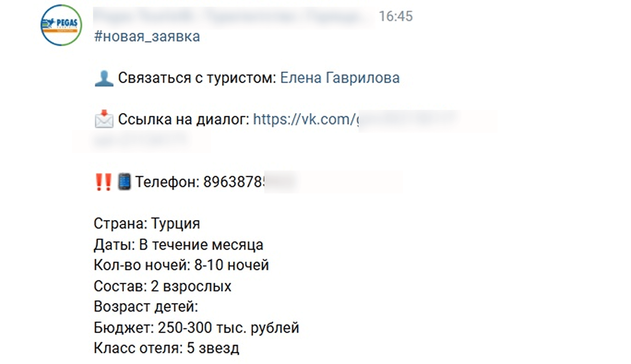
Task: Select the Даты: В течение месяца line
Action: pyautogui.click(x=178, y=244)
